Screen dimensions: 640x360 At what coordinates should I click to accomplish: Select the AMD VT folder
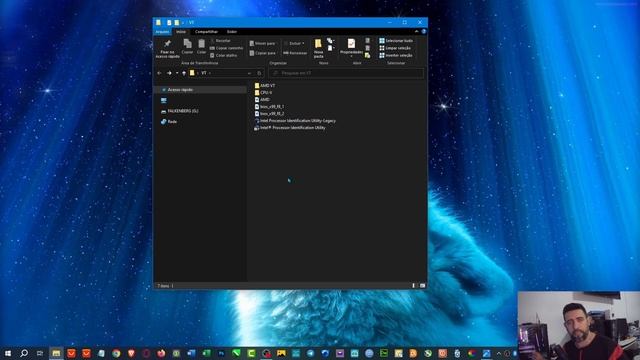click(264, 86)
